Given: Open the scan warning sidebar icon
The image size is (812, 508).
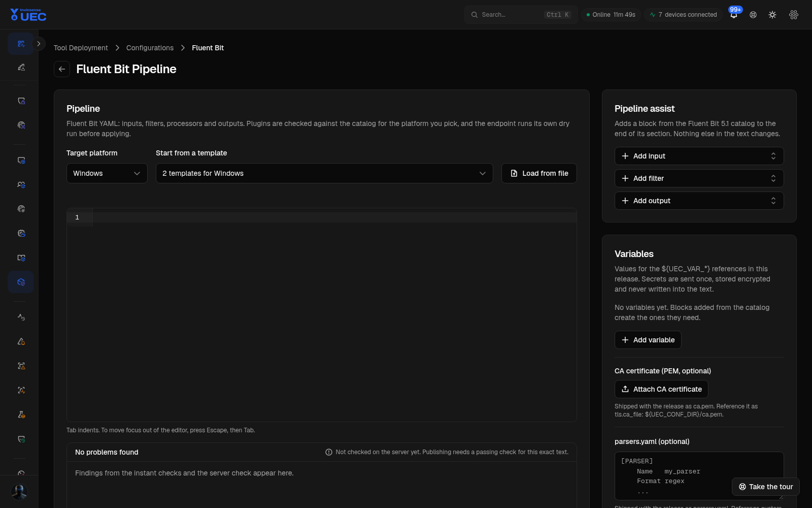Looking at the screenshot, I should [x=21, y=366].
